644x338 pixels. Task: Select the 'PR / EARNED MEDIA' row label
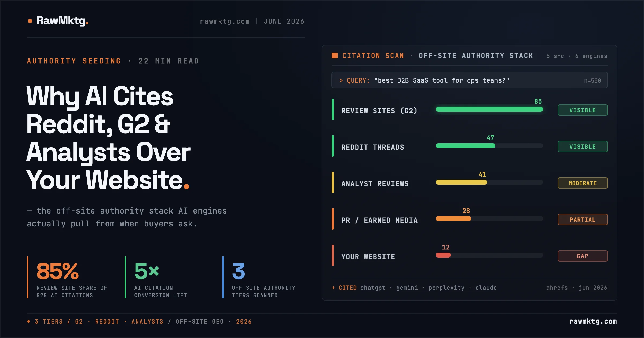tap(379, 220)
